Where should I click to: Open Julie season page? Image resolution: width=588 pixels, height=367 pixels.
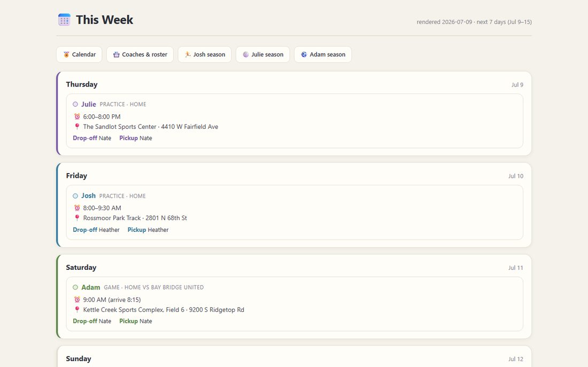click(x=262, y=54)
